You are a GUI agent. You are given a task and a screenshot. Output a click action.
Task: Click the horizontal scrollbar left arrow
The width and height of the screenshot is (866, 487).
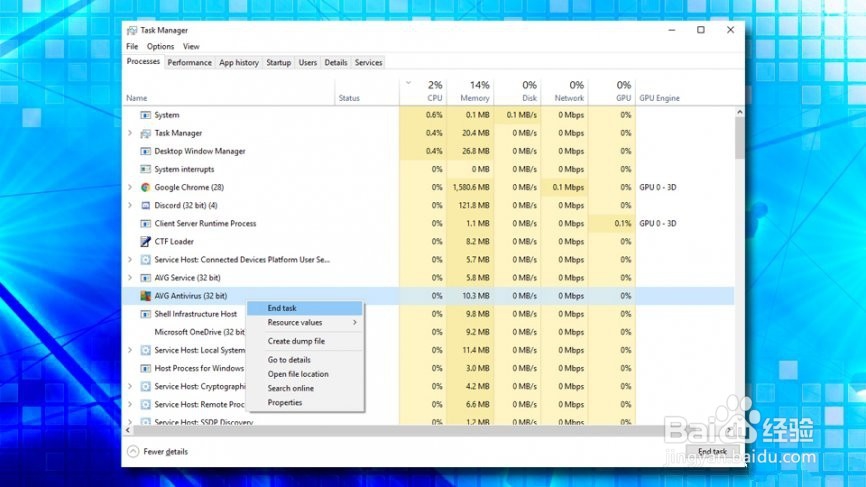128,430
